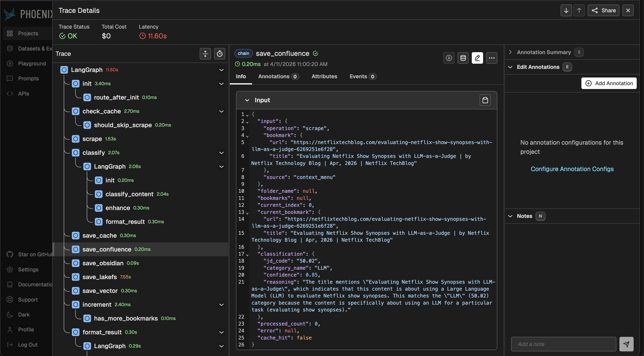644x356 pixels.
Task: Click the span playground play icon
Action: pyautogui.click(x=449, y=58)
